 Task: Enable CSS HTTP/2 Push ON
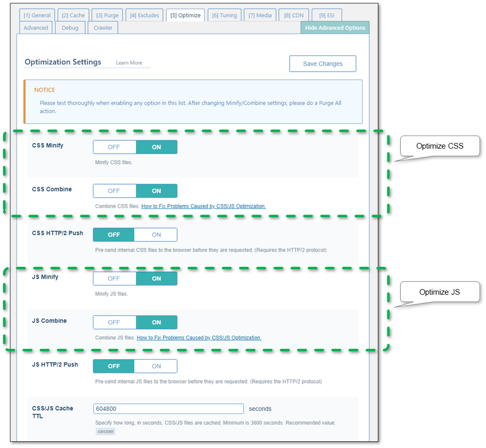click(156, 235)
